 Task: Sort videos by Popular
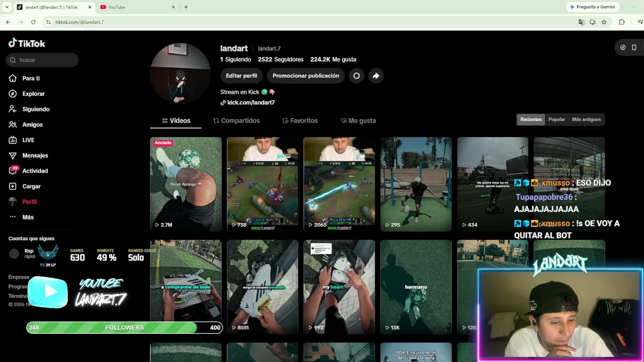tap(556, 120)
